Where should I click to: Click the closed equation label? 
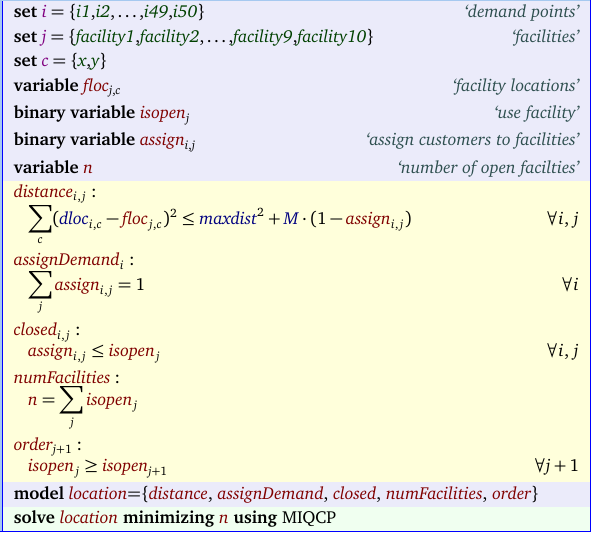(47, 331)
